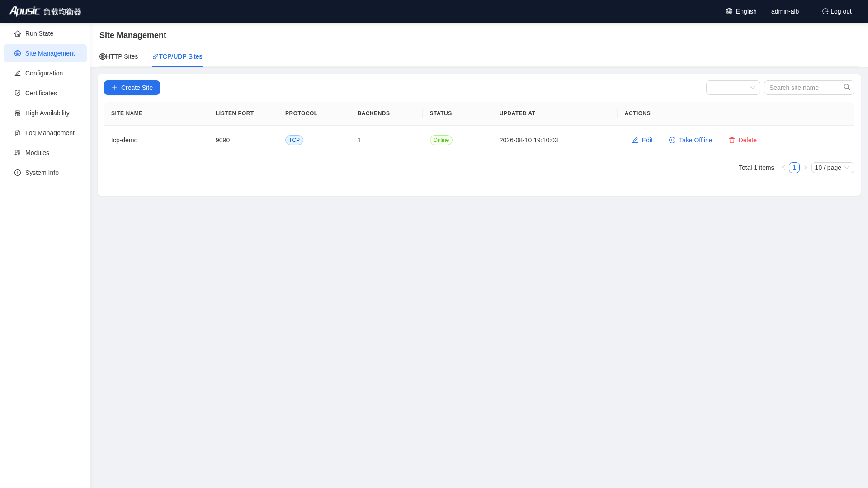
Task: Click the Site Management globe icon
Action: click(x=18, y=53)
